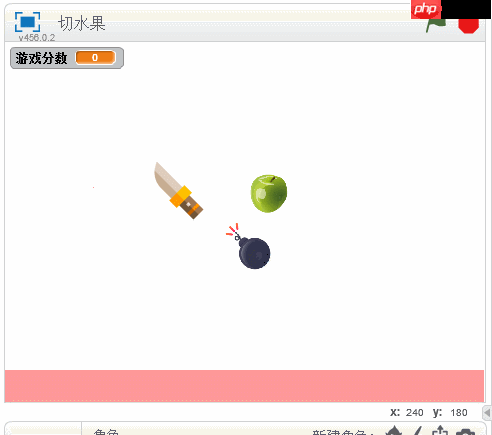Upload a sprite from a file

(440, 431)
